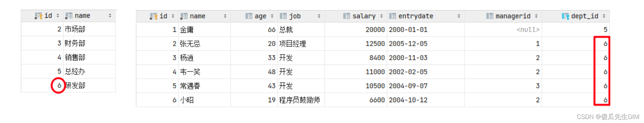This screenshot has width=644, height=123.
Task: Toggle sort arrows on the job column
Action: coord(319,16)
